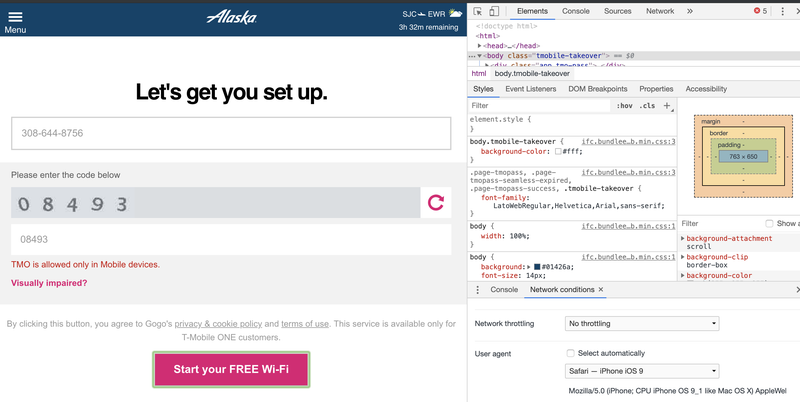Open the DOM Breakpoints tab
Viewport: 800px width, 402px height.
click(597, 89)
